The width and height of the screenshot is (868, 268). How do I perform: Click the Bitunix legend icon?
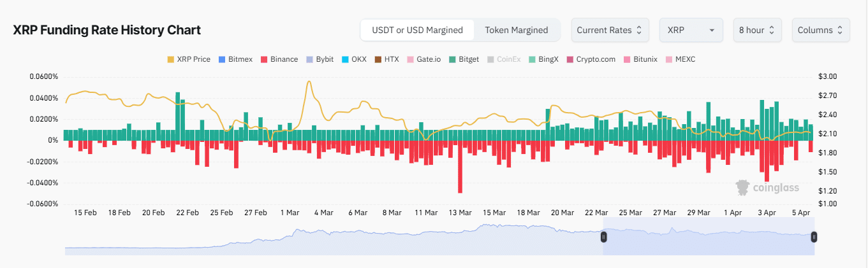(x=628, y=59)
